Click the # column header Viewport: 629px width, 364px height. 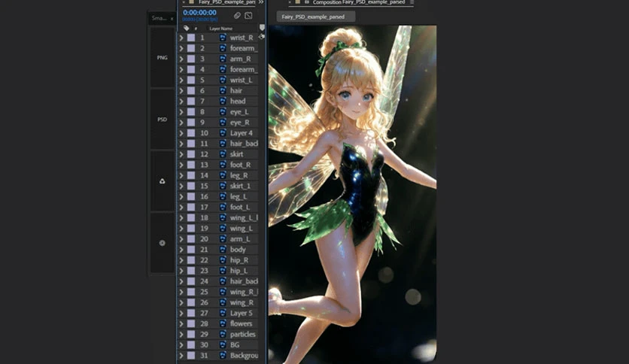[196, 29]
